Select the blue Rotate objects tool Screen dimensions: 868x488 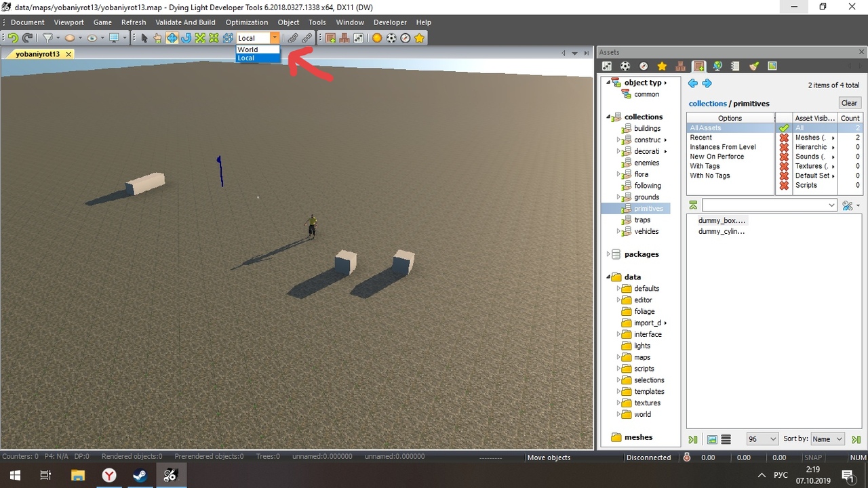[x=186, y=38]
